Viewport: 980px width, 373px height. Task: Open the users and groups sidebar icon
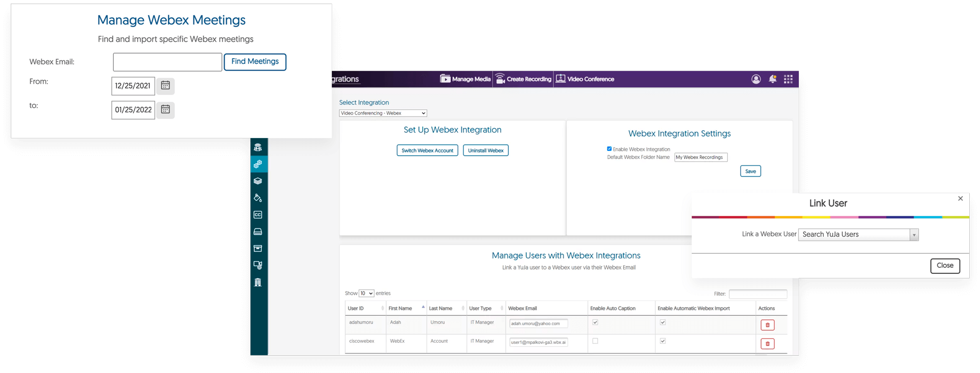(x=258, y=147)
